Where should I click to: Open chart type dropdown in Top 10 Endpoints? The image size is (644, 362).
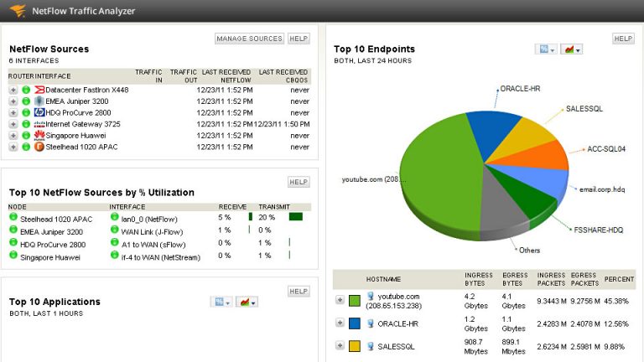(572, 49)
